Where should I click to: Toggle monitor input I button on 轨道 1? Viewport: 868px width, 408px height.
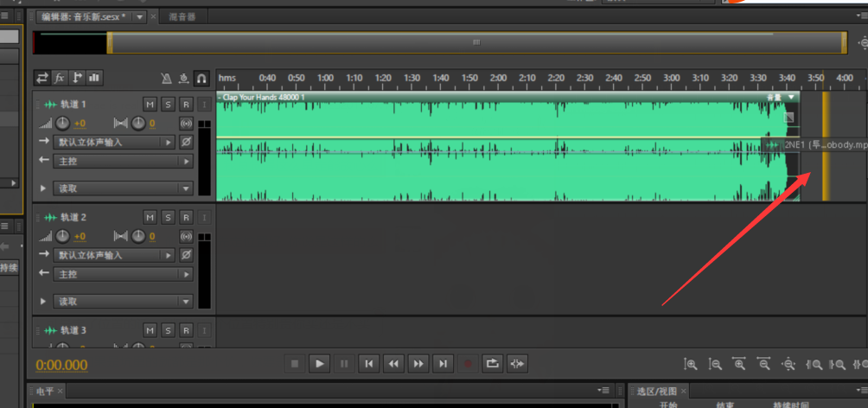pyautogui.click(x=204, y=104)
